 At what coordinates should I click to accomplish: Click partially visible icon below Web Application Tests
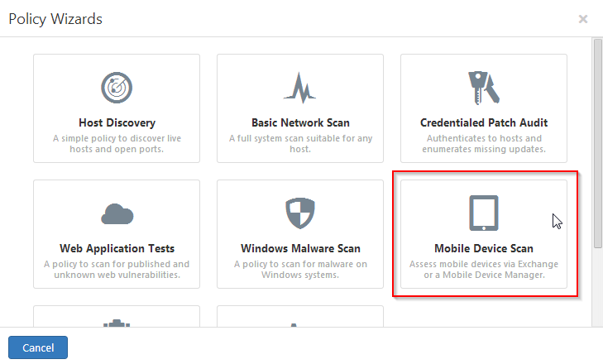pos(117,323)
